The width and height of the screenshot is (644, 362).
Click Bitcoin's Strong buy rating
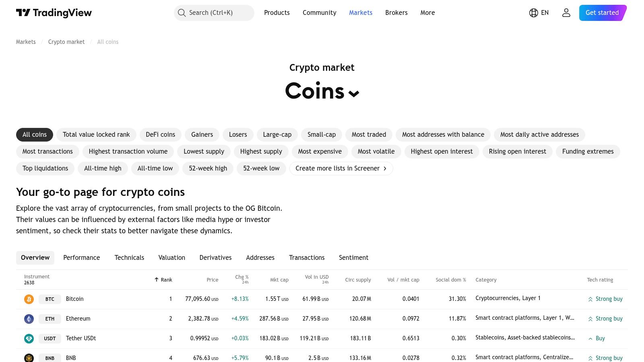coord(605,299)
